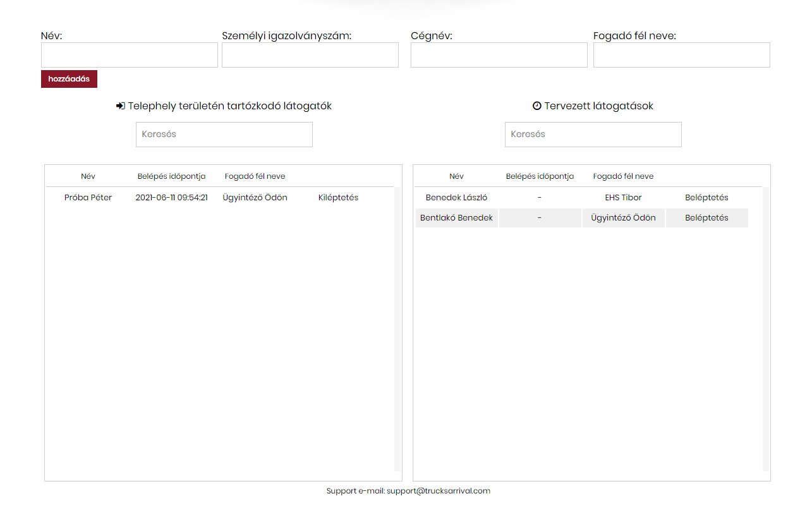Click Név column header in on-site visitors table

(x=88, y=176)
